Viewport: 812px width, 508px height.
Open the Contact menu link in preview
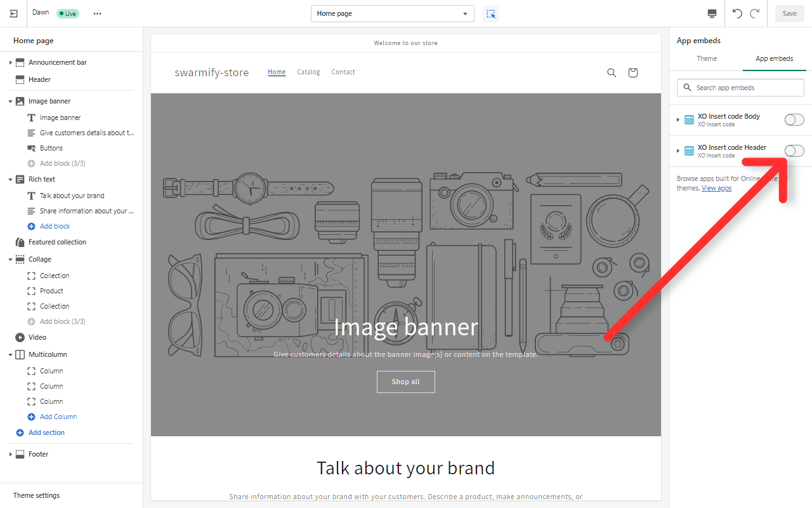click(x=343, y=72)
